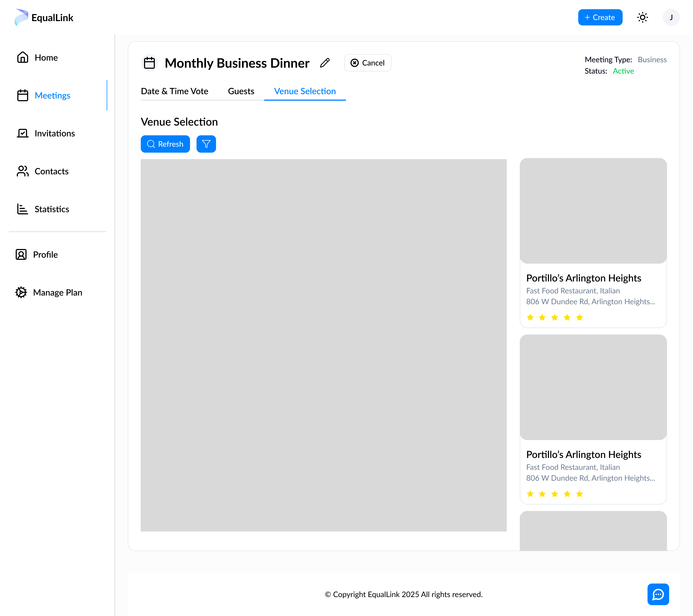Go to Home in the sidebar
The image size is (693, 616).
pyautogui.click(x=46, y=58)
